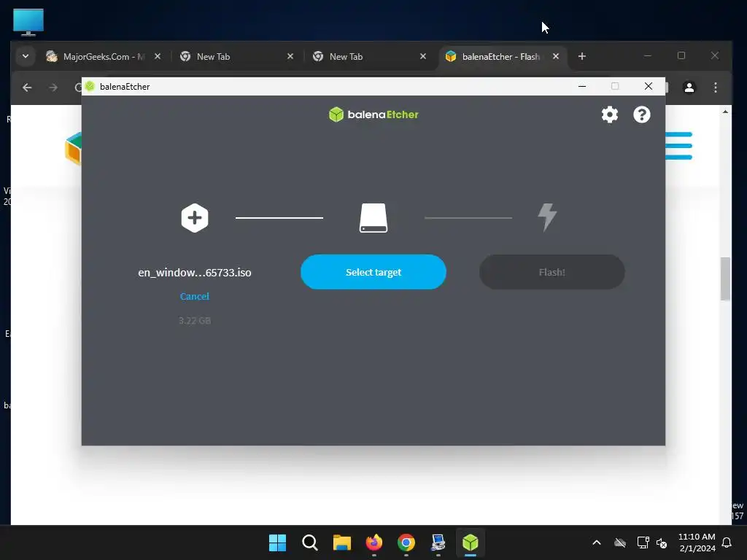Go forward in Chrome browser
747x560 pixels.
pos(53,87)
